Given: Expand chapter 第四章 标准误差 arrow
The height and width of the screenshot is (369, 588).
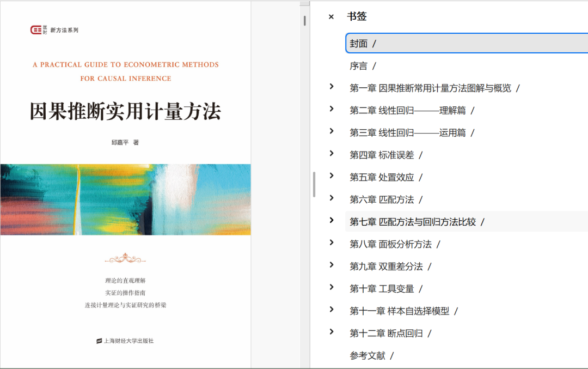Looking at the screenshot, I should click(331, 154).
